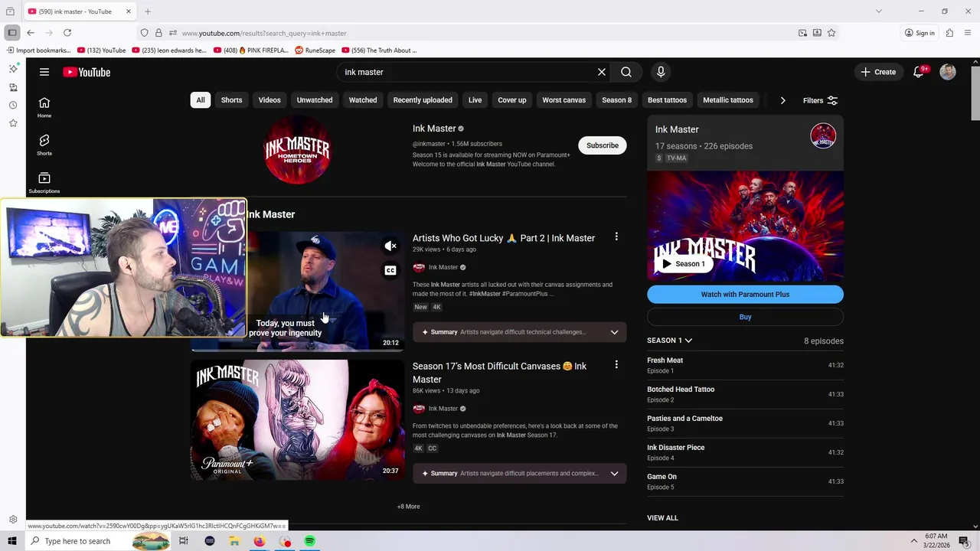Select the Recently uploaded filter chip
Image resolution: width=980 pixels, height=551 pixels.
(x=423, y=100)
